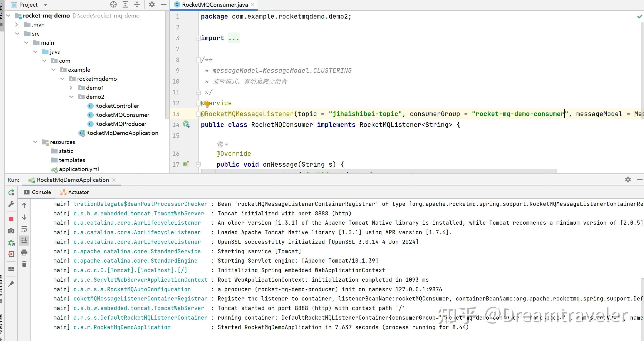The image size is (644, 341).
Task: Click the pin tab icon in the Run panel
Action: click(11, 284)
